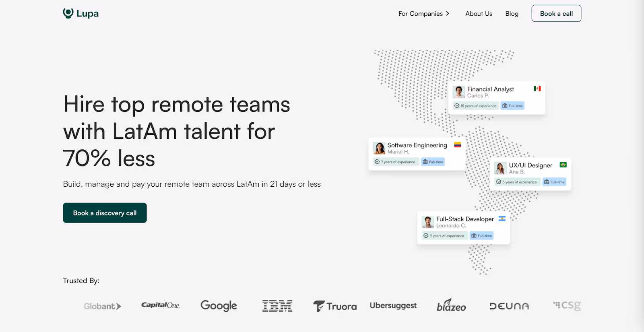This screenshot has width=644, height=332.
Task: Click the Ubersuggest logo
Action: (393, 305)
